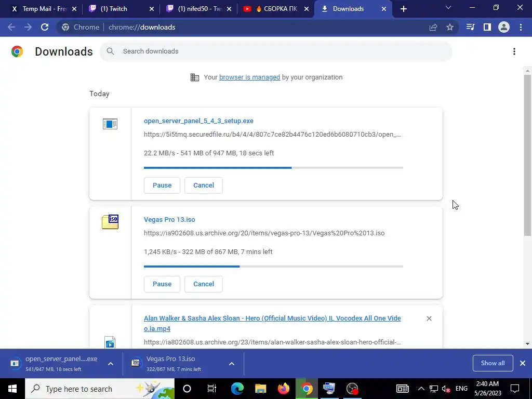This screenshot has width=532, height=399.
Task: Remove the Alan Walker mp4 from the list
Action: [x=429, y=318]
